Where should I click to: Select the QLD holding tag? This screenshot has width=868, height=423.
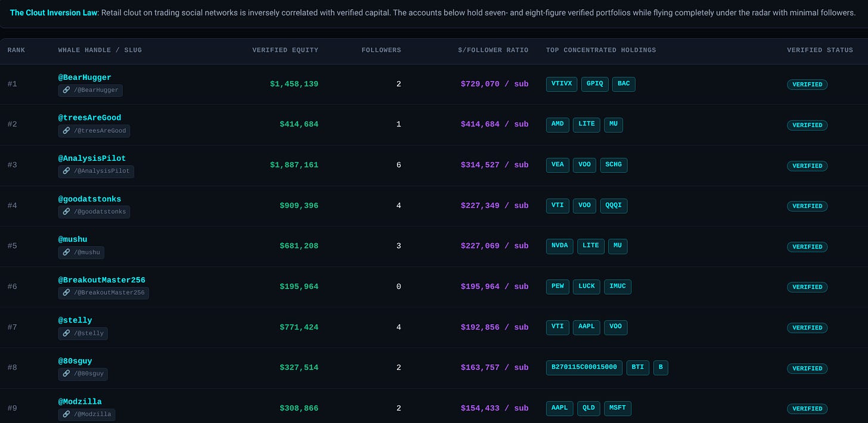pyautogui.click(x=588, y=408)
